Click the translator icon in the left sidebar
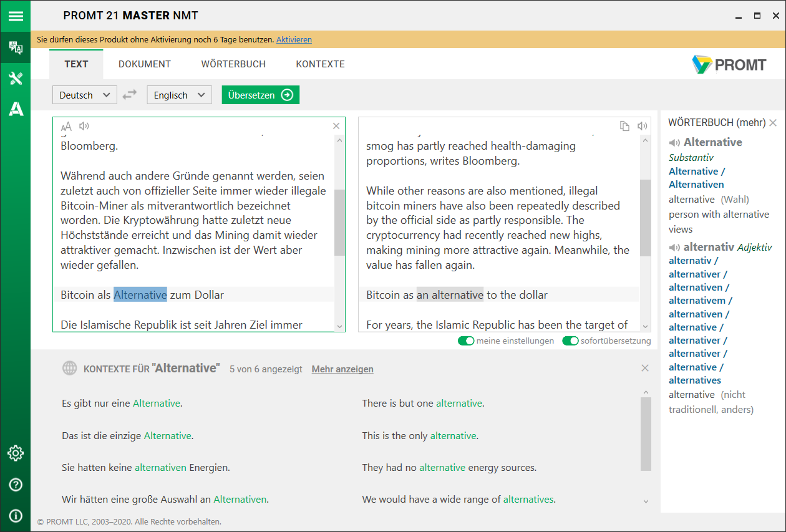 point(15,47)
